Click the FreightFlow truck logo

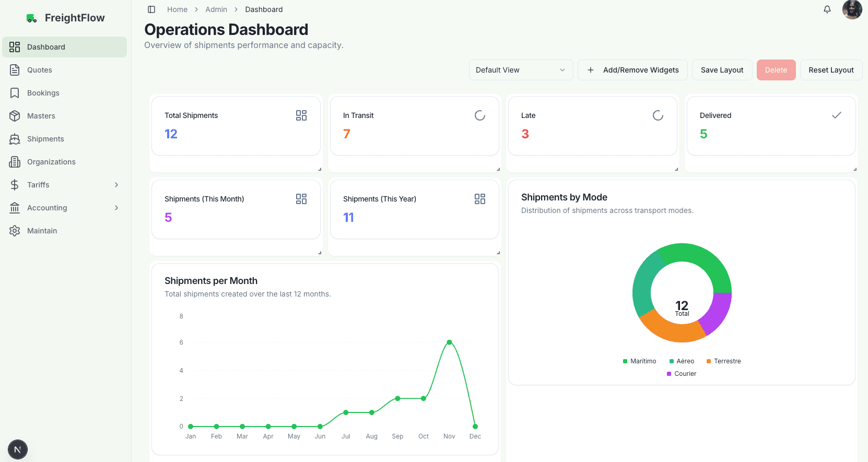tap(32, 18)
